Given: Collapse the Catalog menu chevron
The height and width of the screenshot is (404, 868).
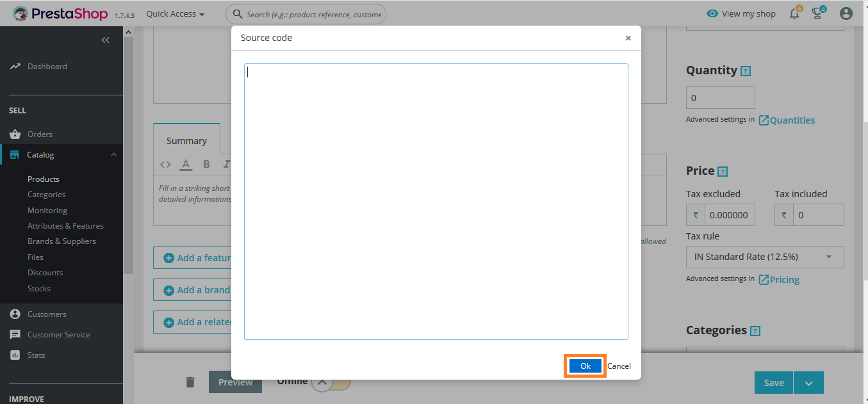Looking at the screenshot, I should tap(113, 155).
